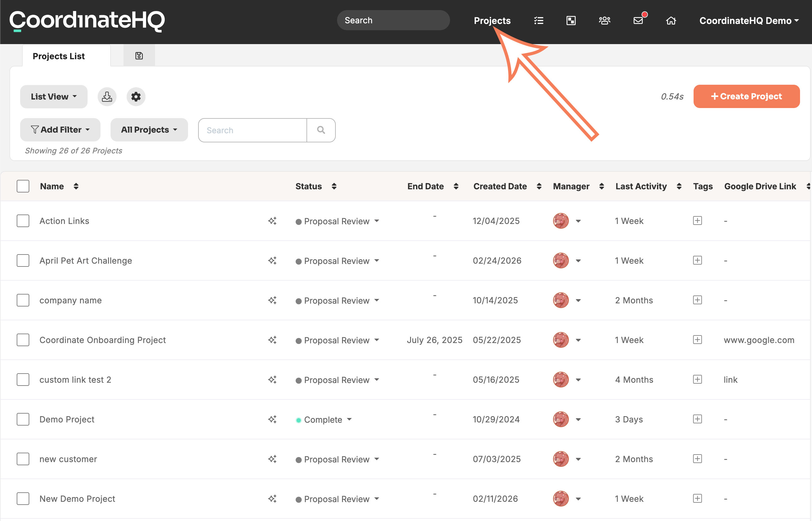Open manager dropdown for New Demo Project
This screenshot has height=521, width=812.
point(578,499)
